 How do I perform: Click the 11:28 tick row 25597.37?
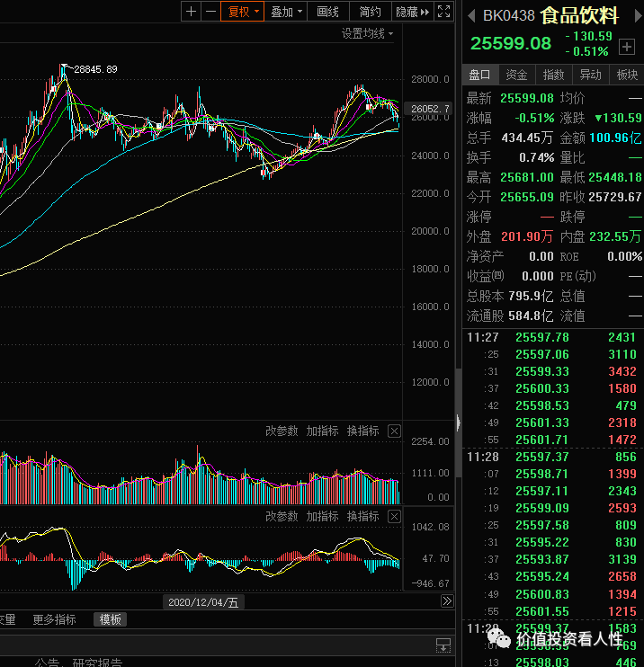click(552, 457)
